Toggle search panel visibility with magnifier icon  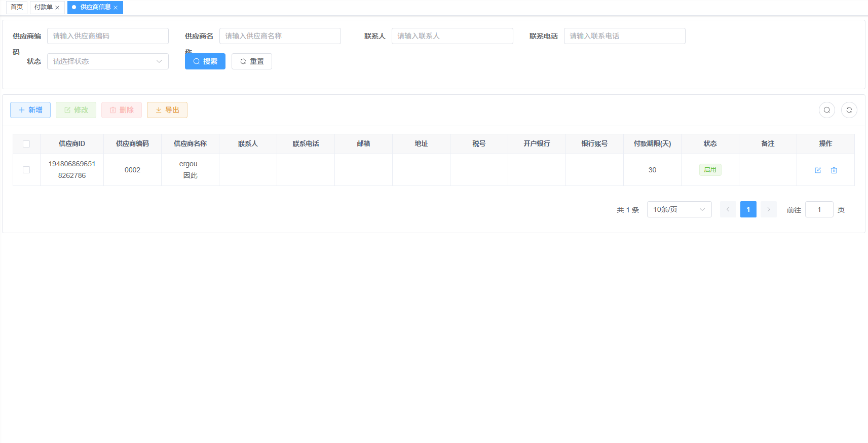(x=827, y=110)
